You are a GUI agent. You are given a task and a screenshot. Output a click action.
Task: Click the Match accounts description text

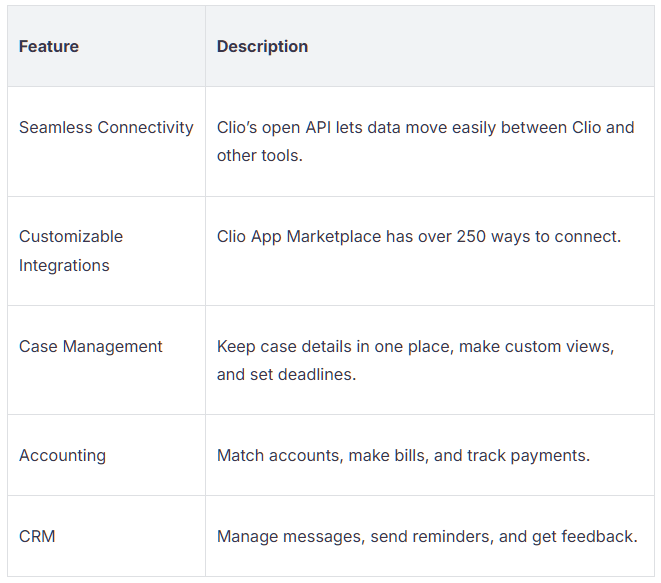pyautogui.click(x=403, y=456)
